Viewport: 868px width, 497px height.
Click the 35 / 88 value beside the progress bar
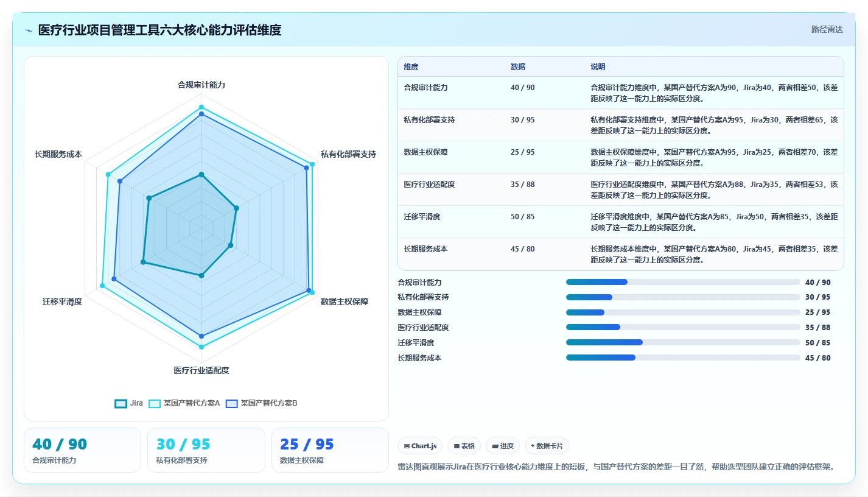pyautogui.click(x=817, y=328)
